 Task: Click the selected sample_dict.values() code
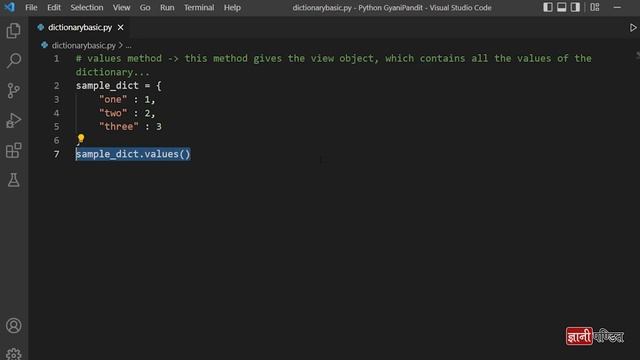click(133, 154)
